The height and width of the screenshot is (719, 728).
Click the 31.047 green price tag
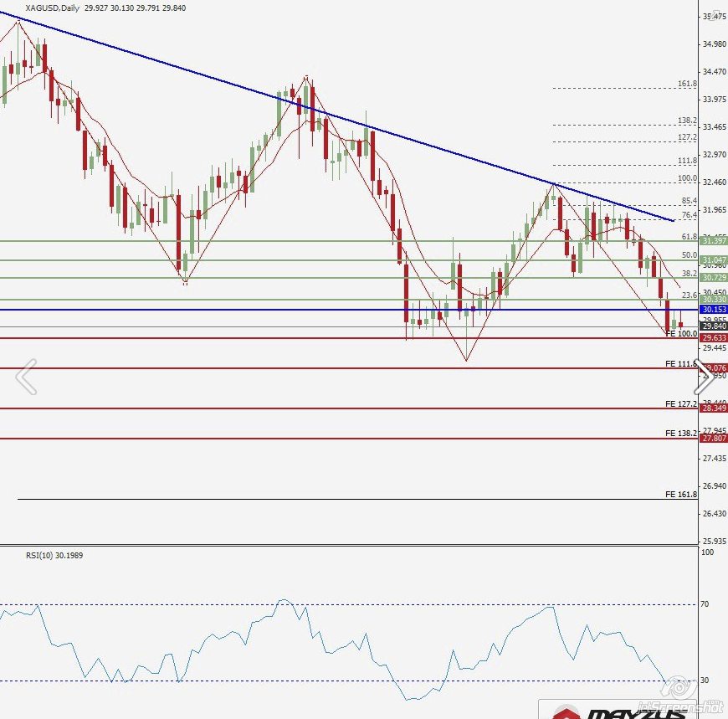point(714,259)
